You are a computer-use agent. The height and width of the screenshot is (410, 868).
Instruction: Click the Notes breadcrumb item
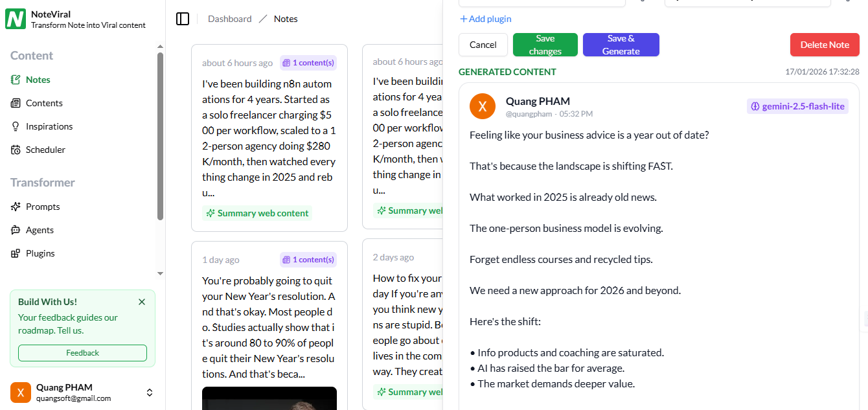click(285, 19)
